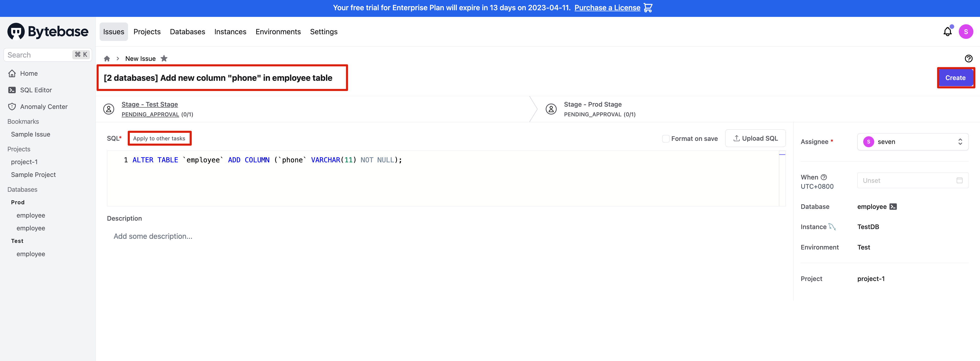Enable Format on save checkbox
The image size is (980, 361).
(x=665, y=139)
